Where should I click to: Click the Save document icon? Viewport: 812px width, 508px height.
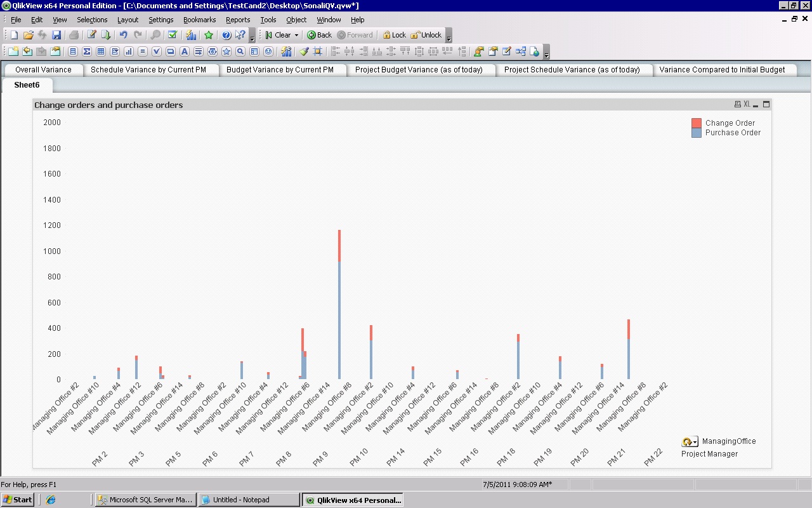56,35
